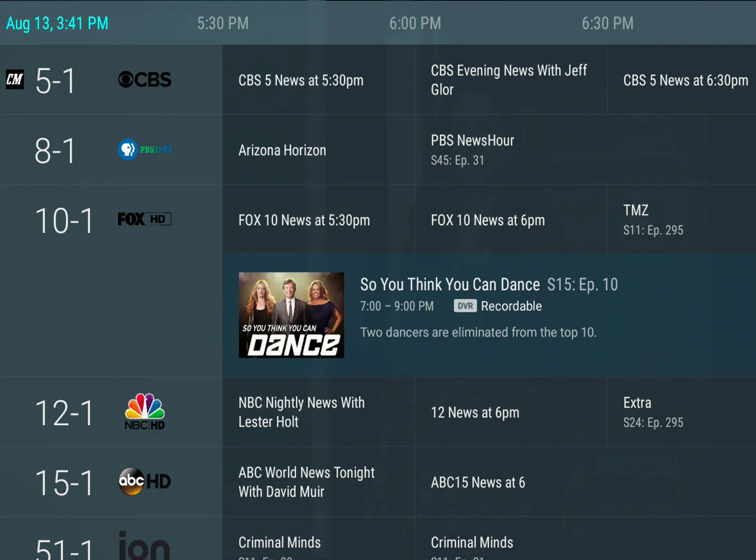
Task: Click the 7:00 – 9:00 PM airtime
Action: point(397,306)
